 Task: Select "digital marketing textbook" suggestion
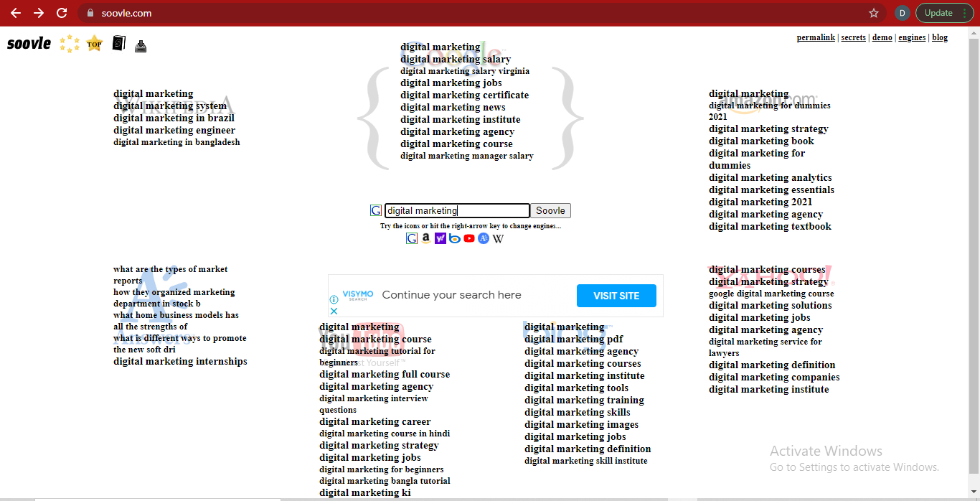[770, 226]
